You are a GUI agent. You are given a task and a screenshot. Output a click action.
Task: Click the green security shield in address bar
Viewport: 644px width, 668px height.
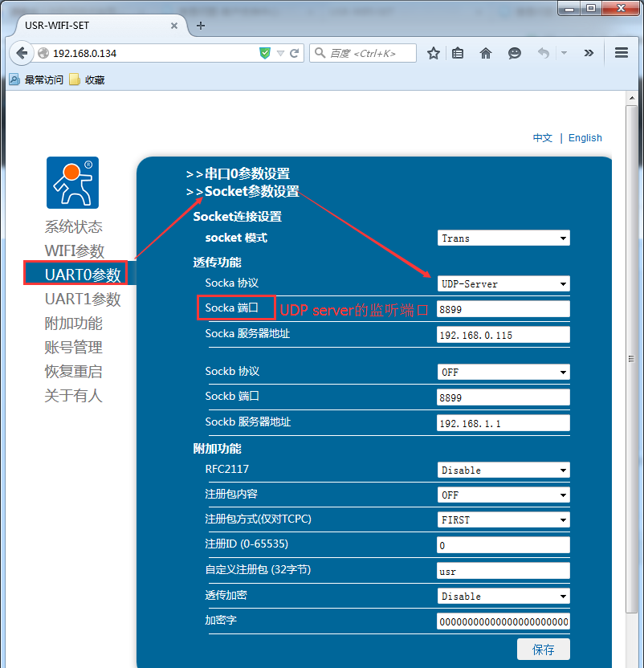point(264,53)
